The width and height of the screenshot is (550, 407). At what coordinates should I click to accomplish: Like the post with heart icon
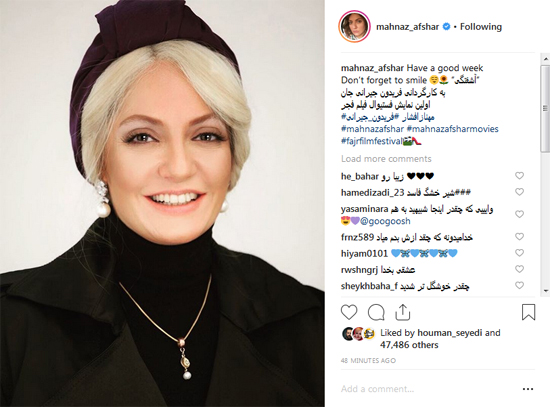(349, 312)
